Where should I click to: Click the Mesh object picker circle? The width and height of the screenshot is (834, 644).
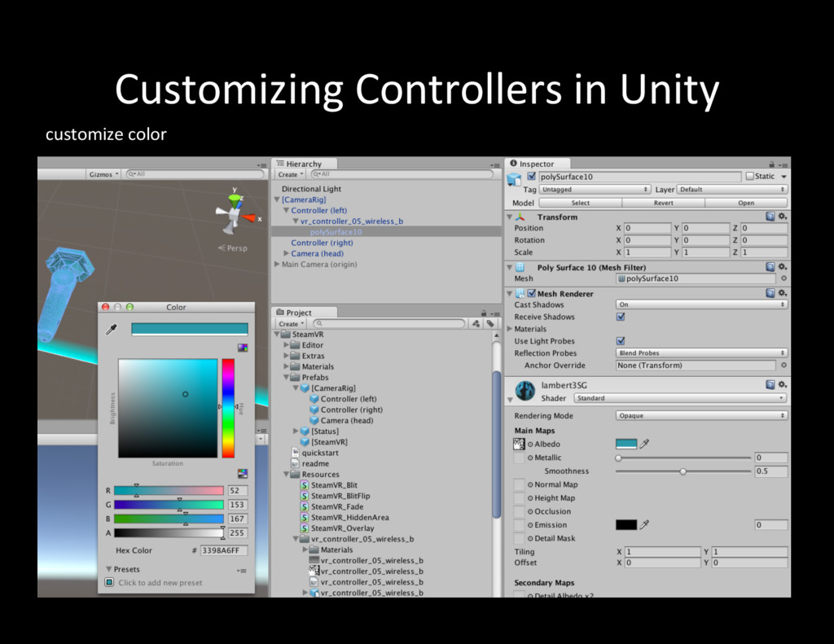784,278
